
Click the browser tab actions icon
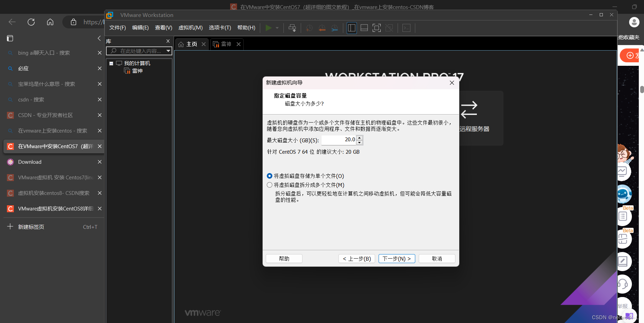(x=10, y=38)
